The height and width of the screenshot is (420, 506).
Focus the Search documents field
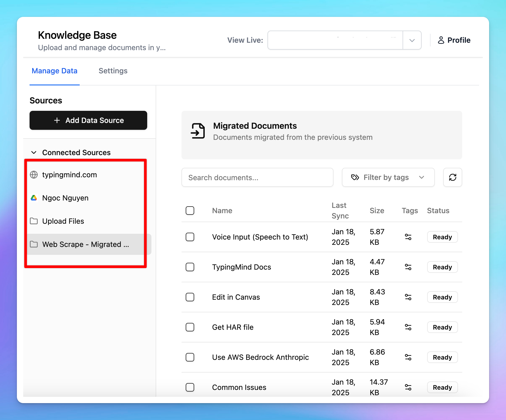point(257,177)
